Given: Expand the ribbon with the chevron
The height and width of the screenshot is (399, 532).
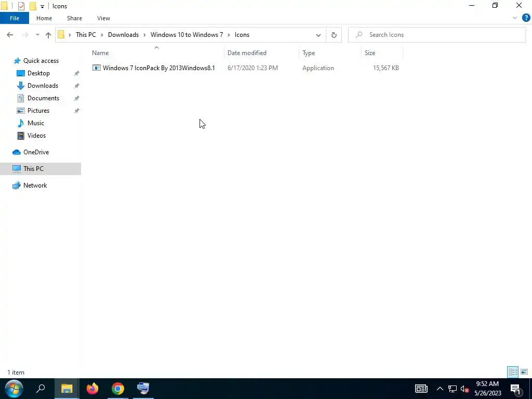Looking at the screenshot, I should (515, 18).
